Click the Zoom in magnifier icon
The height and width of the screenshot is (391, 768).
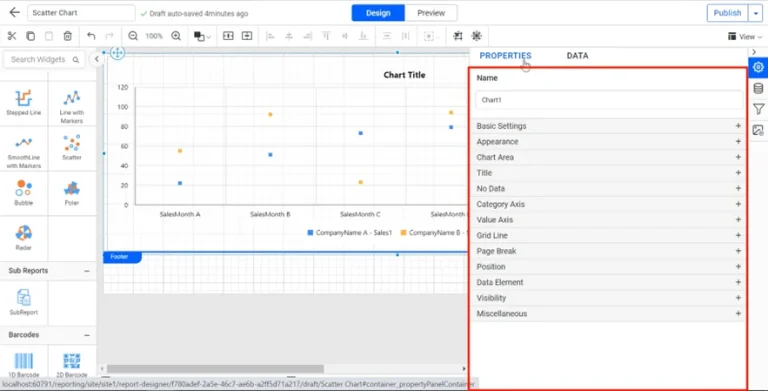pos(176,36)
